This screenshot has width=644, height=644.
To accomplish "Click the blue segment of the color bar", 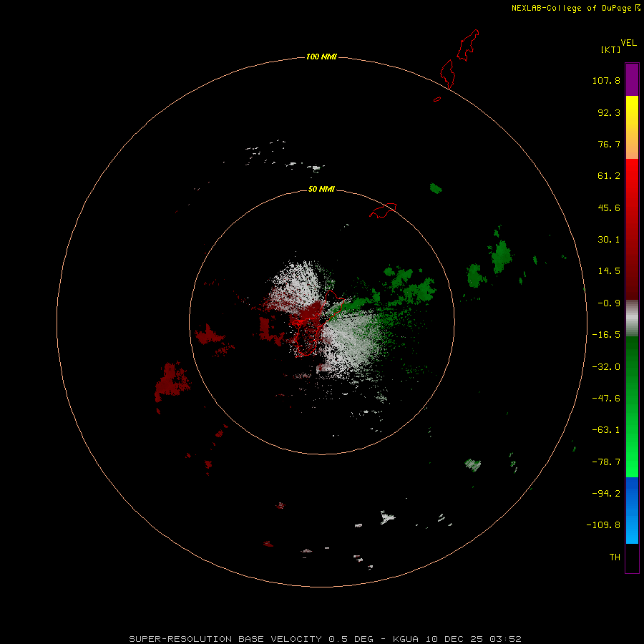I will [x=632, y=510].
